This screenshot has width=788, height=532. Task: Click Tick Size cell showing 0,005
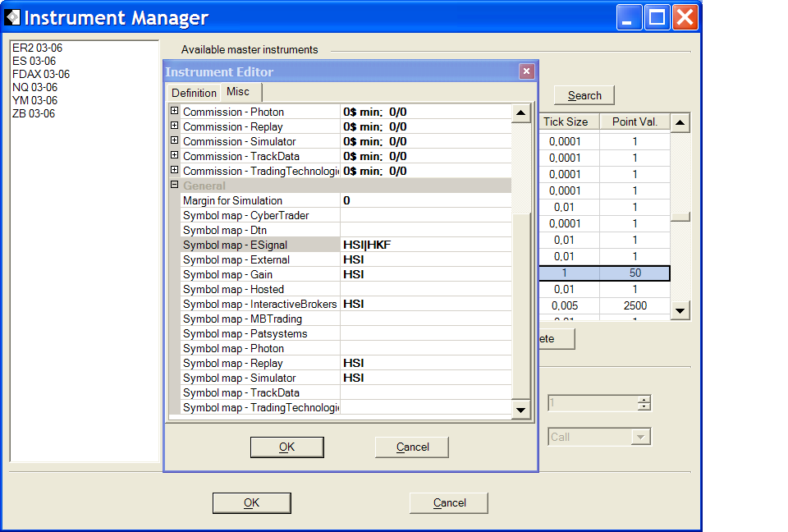(570, 305)
